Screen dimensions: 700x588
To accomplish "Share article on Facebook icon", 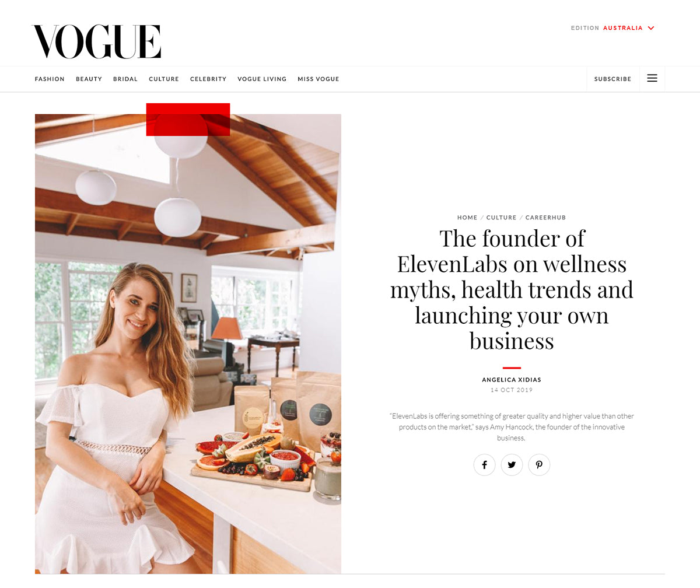I will [484, 465].
